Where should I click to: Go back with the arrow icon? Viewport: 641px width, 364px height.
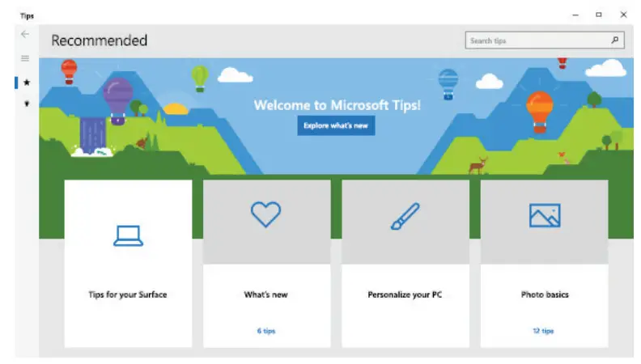click(x=25, y=34)
